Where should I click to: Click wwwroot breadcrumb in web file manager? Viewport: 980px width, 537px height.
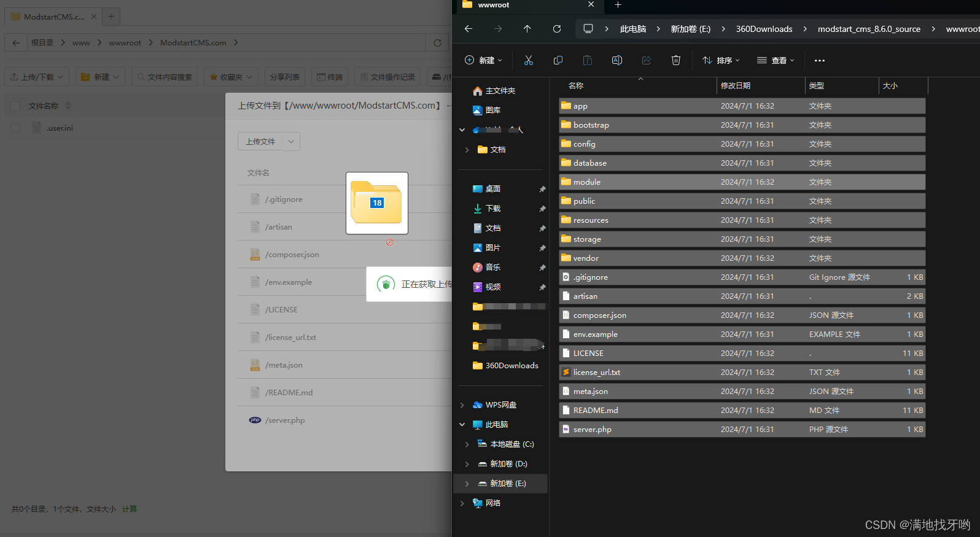click(x=125, y=43)
